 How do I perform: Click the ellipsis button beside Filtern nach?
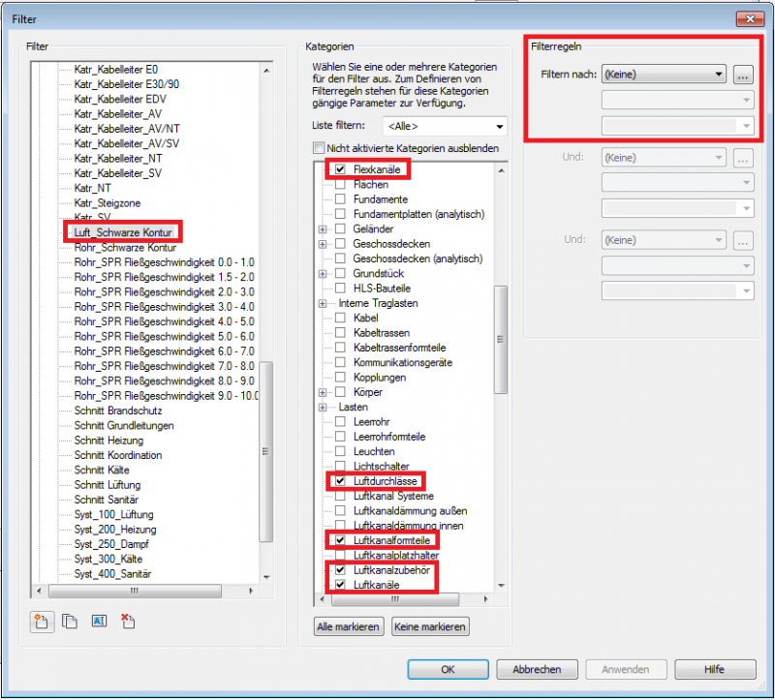tap(743, 74)
